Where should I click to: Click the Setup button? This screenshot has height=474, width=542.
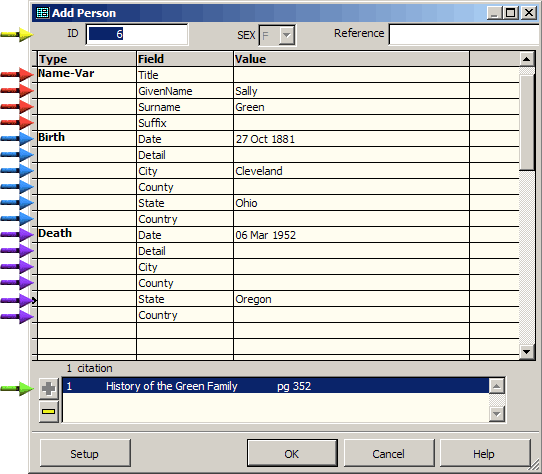pyautogui.click(x=85, y=453)
